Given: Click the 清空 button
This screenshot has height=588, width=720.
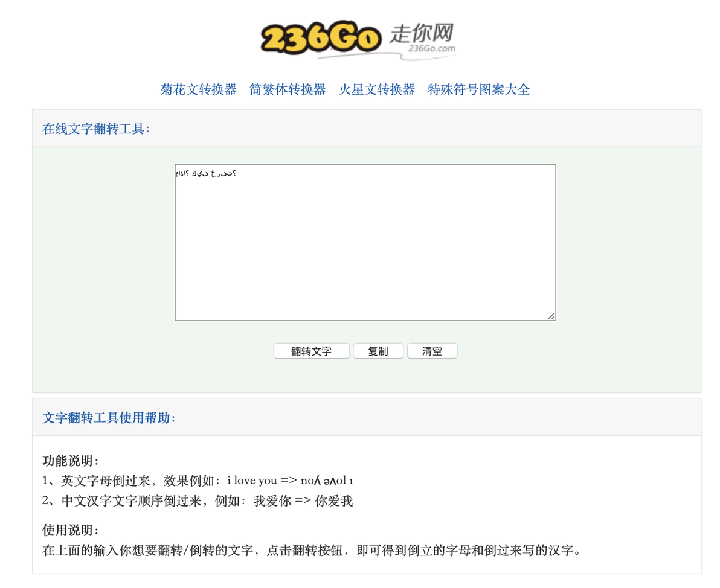Looking at the screenshot, I should click(432, 351).
